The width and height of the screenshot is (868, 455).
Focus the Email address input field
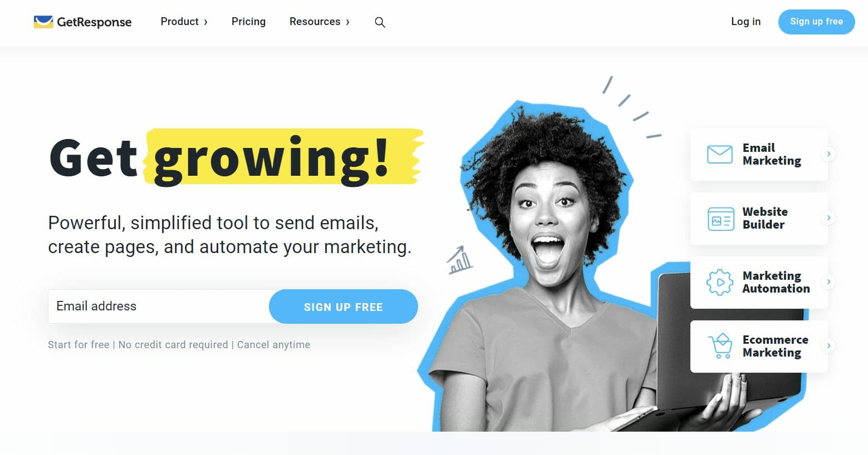tap(159, 306)
